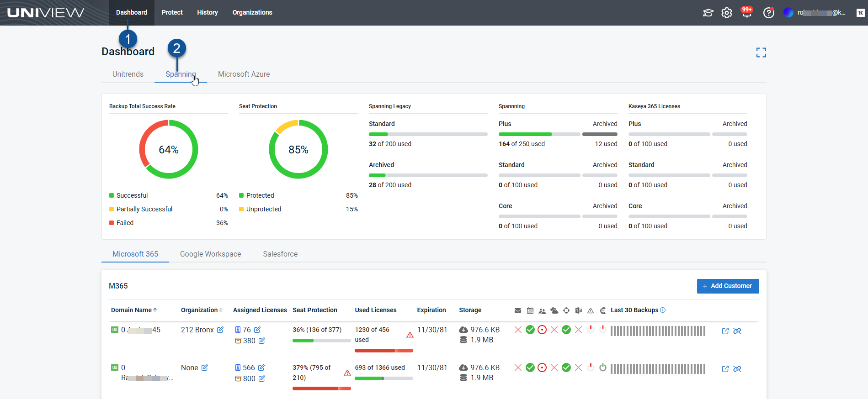868x399 pixels.
Task: Click the '212 Bronx' organization cell
Action: click(x=197, y=330)
